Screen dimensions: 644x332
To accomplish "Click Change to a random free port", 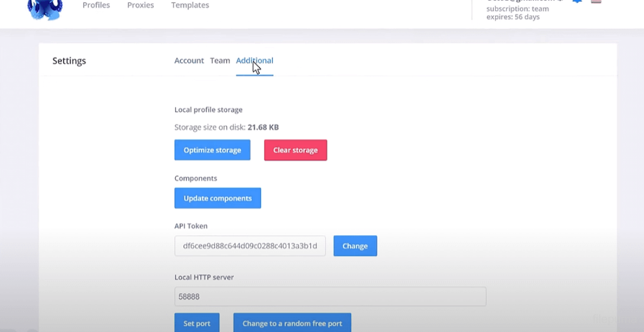I will (x=292, y=323).
